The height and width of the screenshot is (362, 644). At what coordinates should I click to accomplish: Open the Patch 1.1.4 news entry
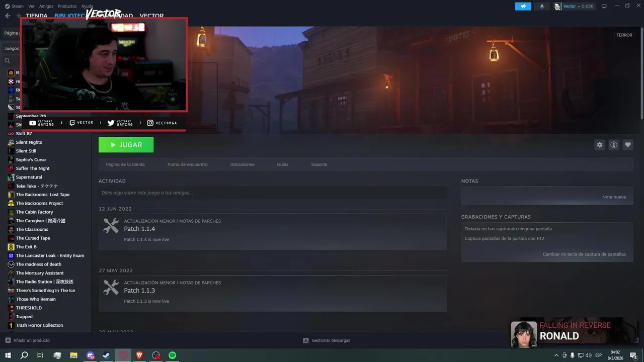pyautogui.click(x=273, y=231)
